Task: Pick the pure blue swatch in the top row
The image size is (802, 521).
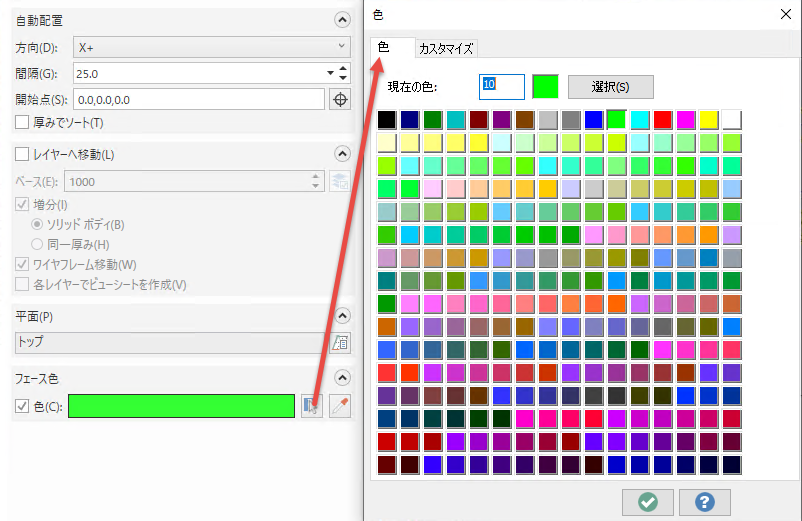Action: [594, 120]
